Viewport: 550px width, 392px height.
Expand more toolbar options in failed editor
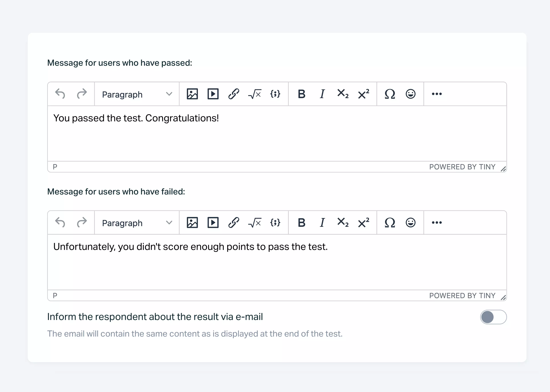click(437, 223)
